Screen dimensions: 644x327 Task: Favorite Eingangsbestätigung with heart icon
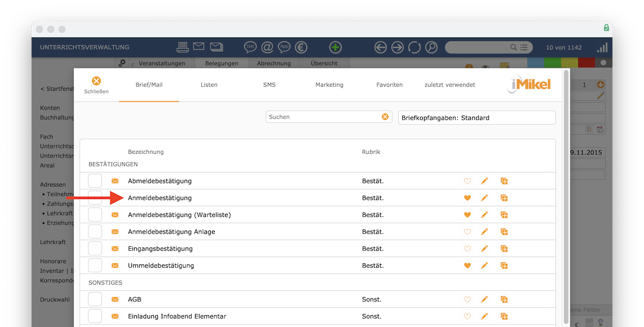467,249
